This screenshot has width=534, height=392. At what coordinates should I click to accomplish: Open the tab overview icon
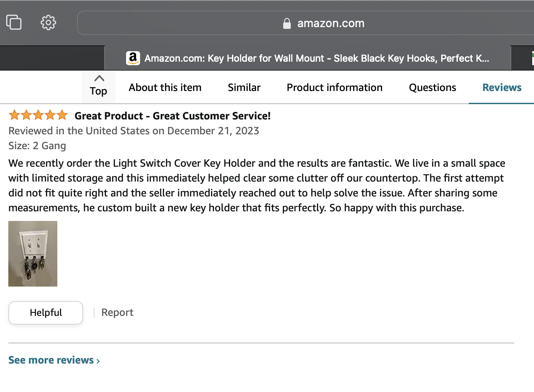(x=14, y=22)
